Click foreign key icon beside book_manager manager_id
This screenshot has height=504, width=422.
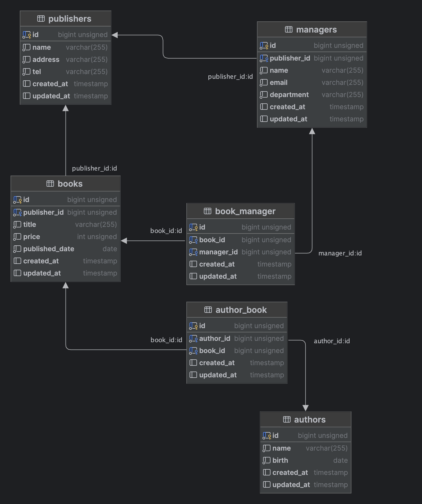pos(193,252)
